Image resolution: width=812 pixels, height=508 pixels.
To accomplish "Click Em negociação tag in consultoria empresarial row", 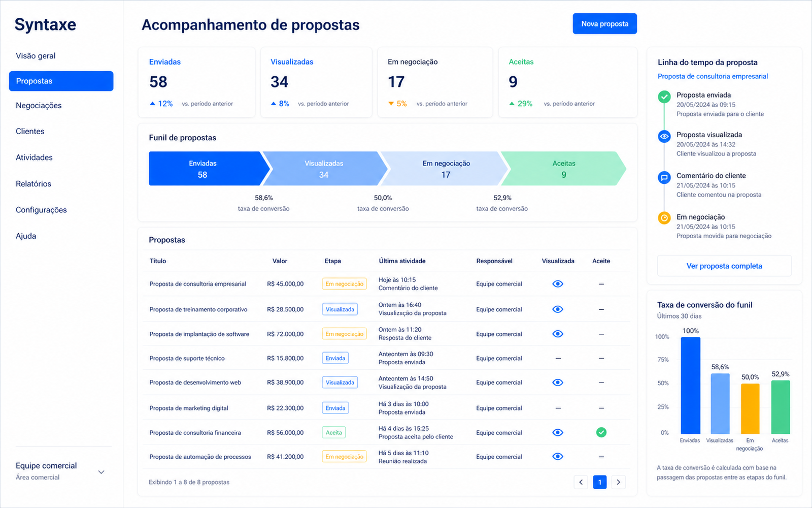I will point(344,284).
